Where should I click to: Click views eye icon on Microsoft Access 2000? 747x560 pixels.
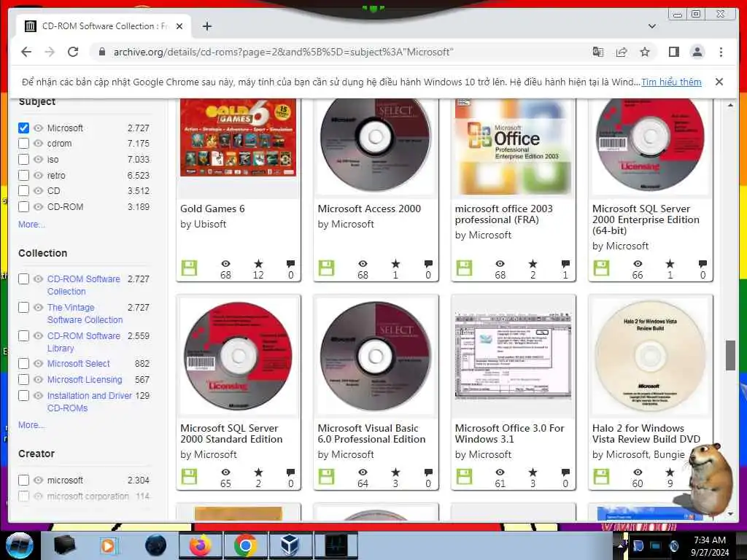pyautogui.click(x=363, y=263)
